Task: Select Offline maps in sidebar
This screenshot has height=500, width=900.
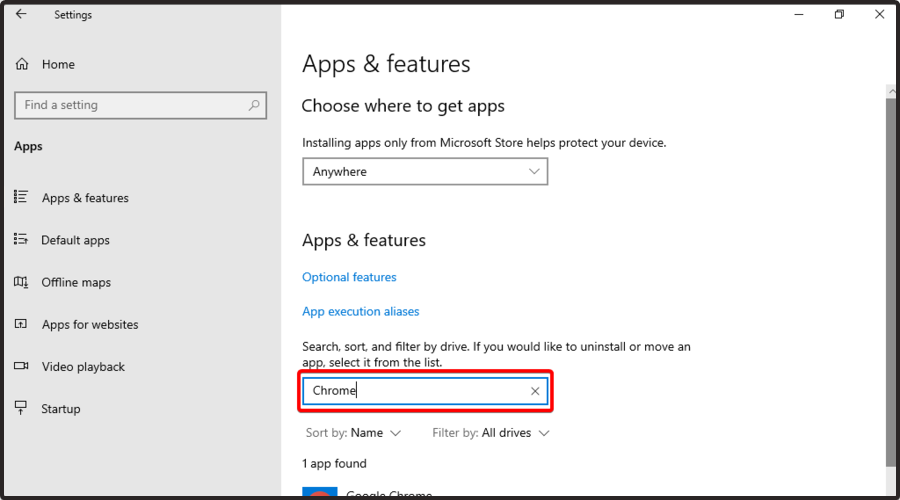Action: (76, 282)
